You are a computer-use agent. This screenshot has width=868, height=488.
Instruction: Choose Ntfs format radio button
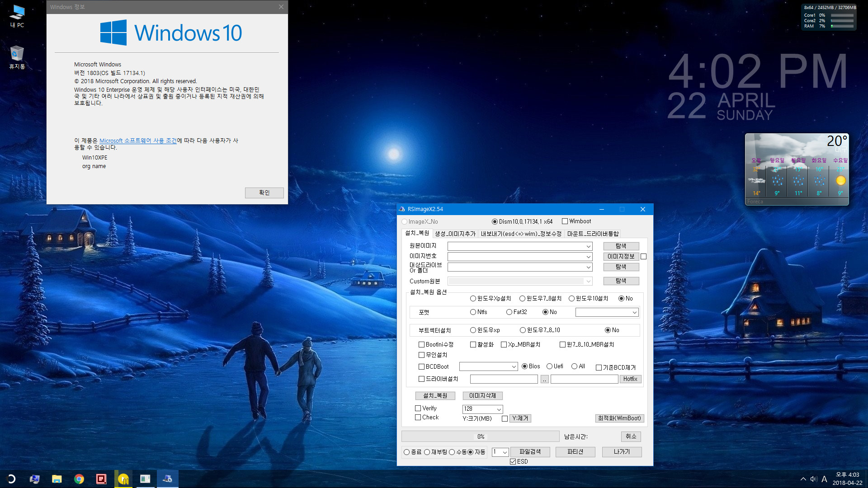click(x=473, y=312)
